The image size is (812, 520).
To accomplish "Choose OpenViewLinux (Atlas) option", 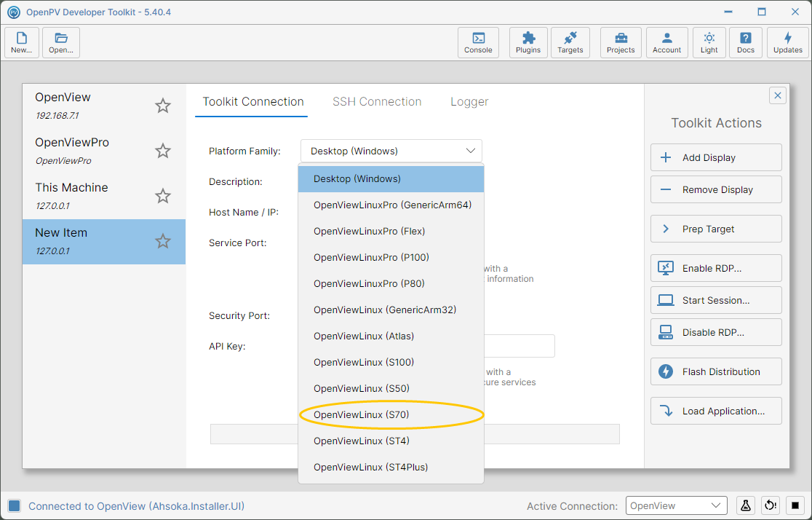I will coord(391,336).
